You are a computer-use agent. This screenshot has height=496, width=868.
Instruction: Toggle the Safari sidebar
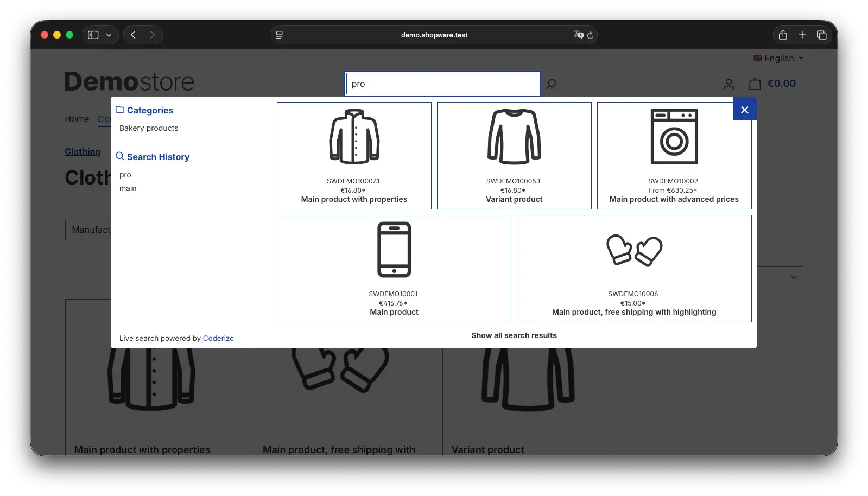pos(93,35)
